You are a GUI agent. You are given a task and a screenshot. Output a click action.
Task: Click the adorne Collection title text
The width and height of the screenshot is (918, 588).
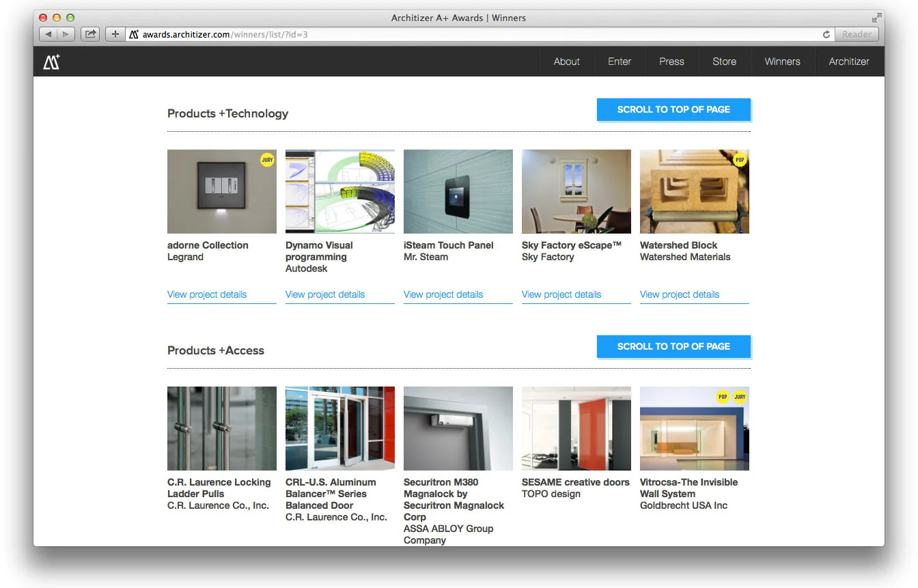pyautogui.click(x=208, y=245)
